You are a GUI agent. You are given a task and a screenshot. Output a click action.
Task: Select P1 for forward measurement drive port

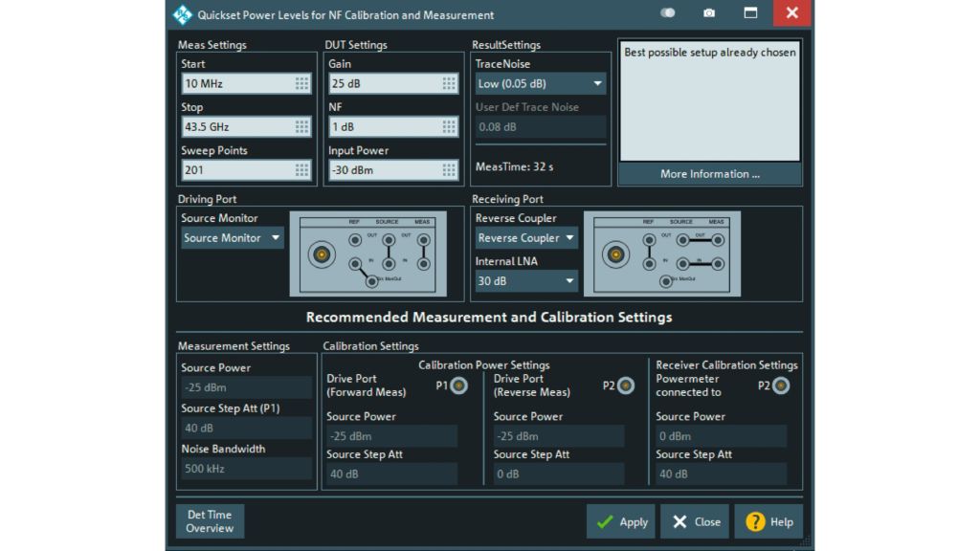pyautogui.click(x=459, y=386)
